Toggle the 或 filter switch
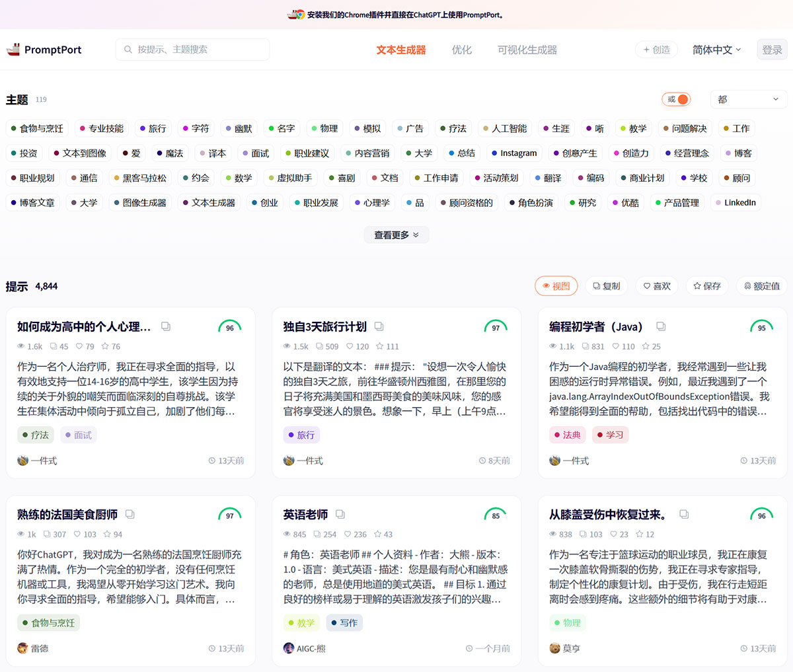Image resolution: width=793 pixels, height=672 pixels. 676,99
